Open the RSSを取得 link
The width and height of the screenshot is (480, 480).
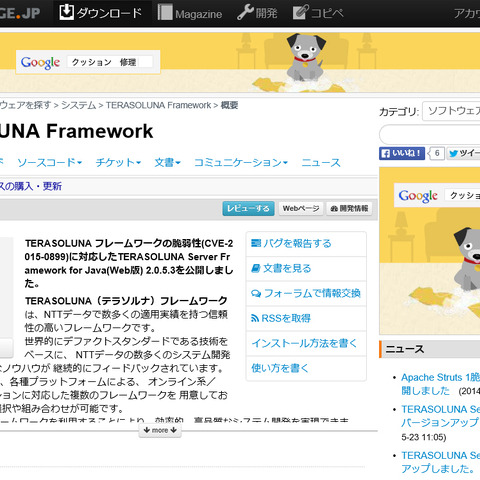pyautogui.click(x=286, y=318)
